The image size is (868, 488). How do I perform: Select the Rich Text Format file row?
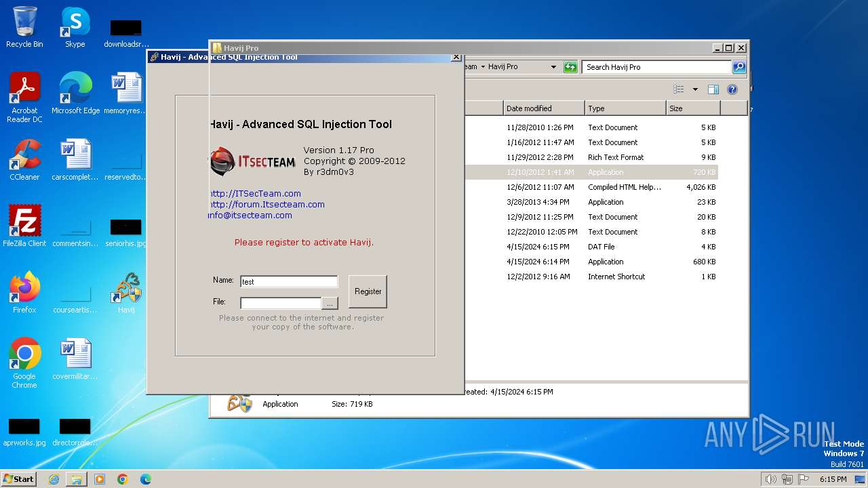click(x=591, y=157)
